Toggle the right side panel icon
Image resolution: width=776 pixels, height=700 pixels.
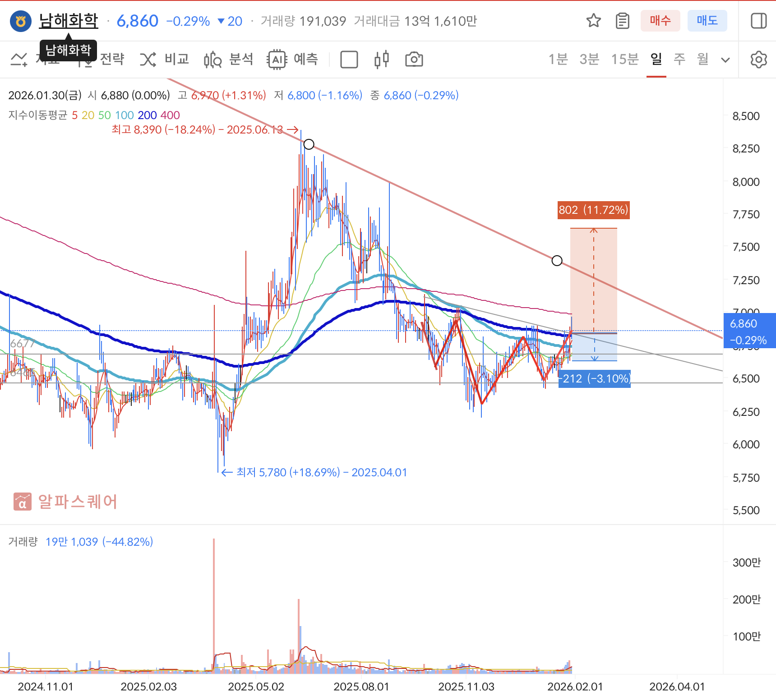tap(758, 21)
